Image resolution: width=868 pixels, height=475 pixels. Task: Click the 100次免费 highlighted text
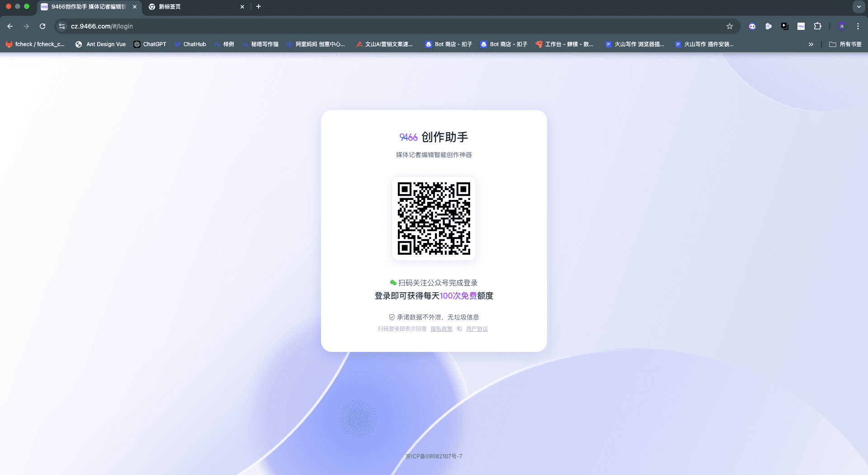[458, 296]
